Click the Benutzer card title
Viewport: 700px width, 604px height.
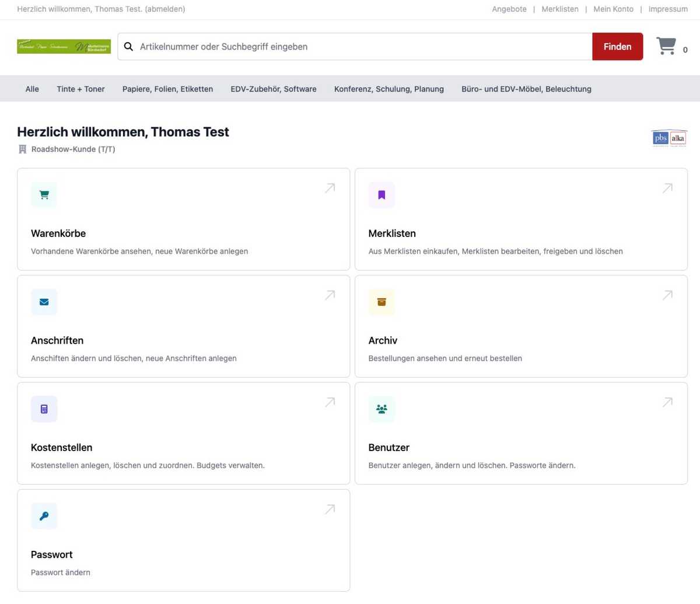click(x=389, y=448)
